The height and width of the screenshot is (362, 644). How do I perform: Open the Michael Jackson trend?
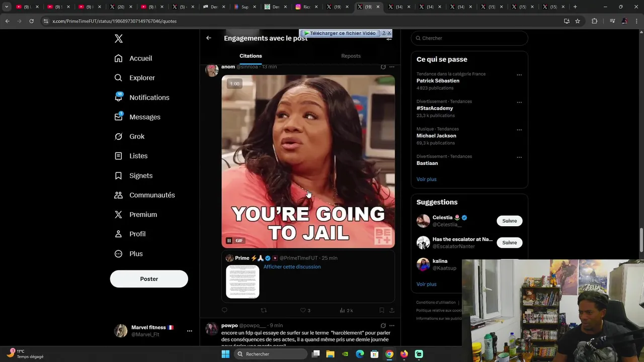[436, 136]
